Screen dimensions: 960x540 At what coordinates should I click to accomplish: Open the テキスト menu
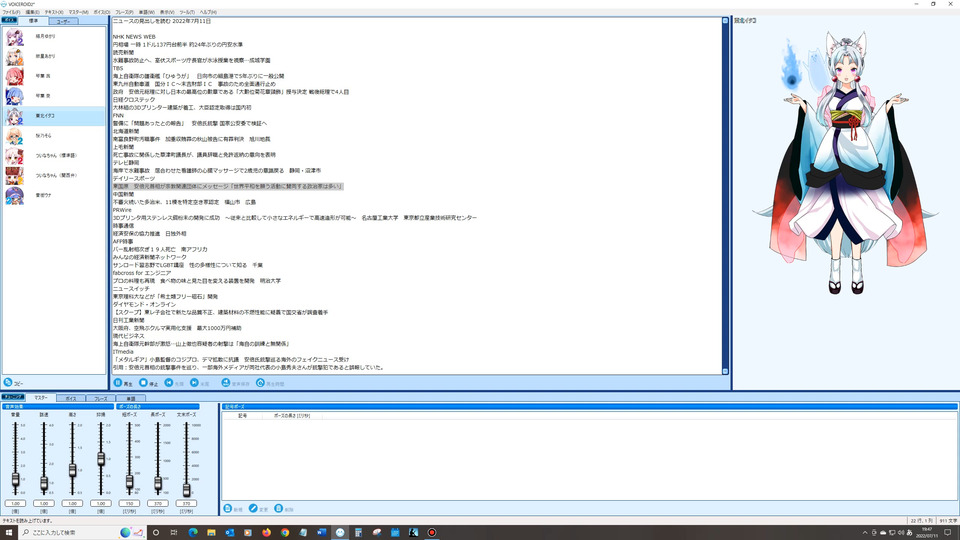(x=54, y=12)
